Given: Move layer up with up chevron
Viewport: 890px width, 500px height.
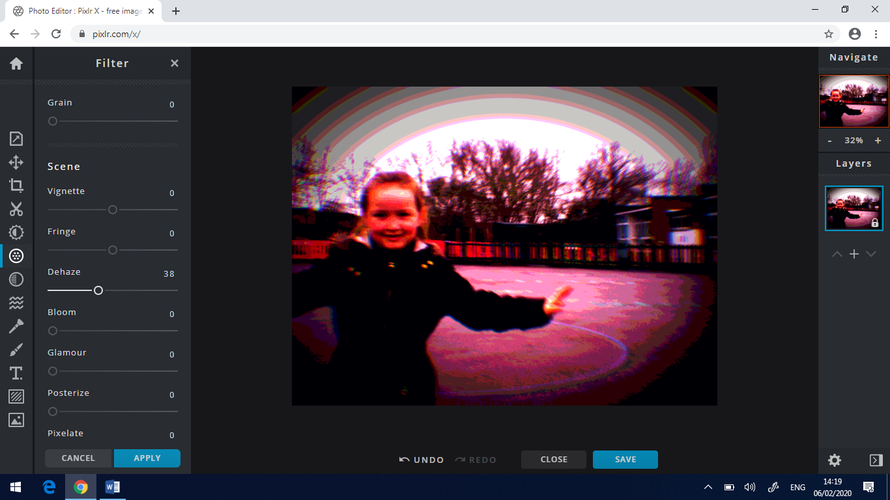Looking at the screenshot, I should (836, 254).
